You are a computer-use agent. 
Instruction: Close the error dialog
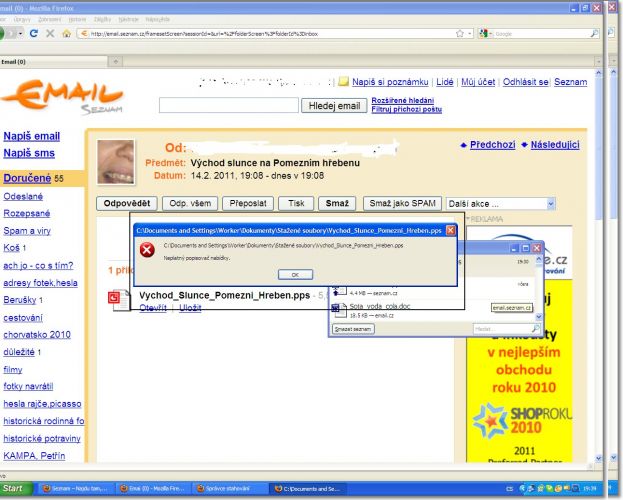tap(451, 231)
